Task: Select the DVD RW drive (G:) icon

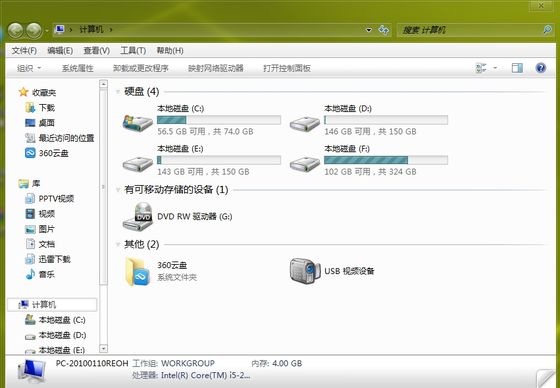Action: pyautogui.click(x=138, y=217)
